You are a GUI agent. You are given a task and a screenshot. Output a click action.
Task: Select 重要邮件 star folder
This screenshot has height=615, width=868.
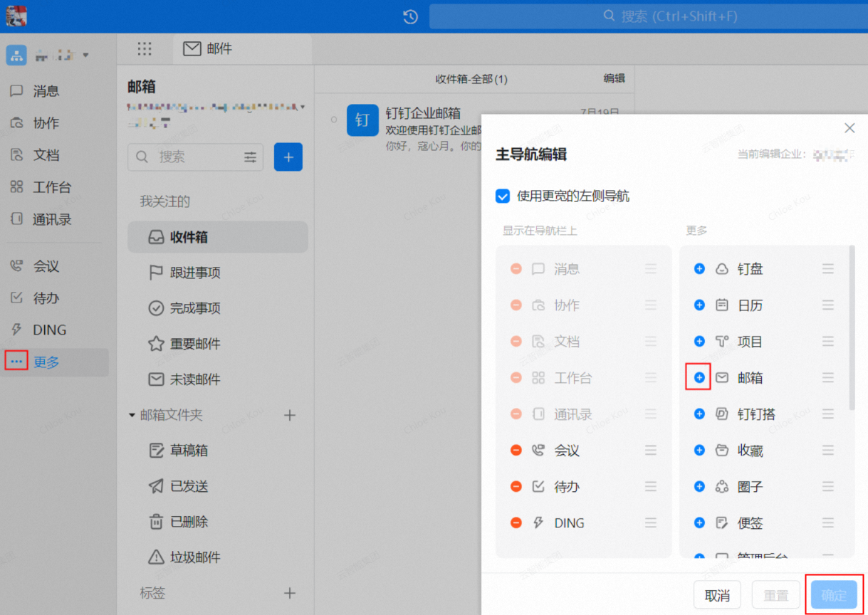pyautogui.click(x=218, y=344)
